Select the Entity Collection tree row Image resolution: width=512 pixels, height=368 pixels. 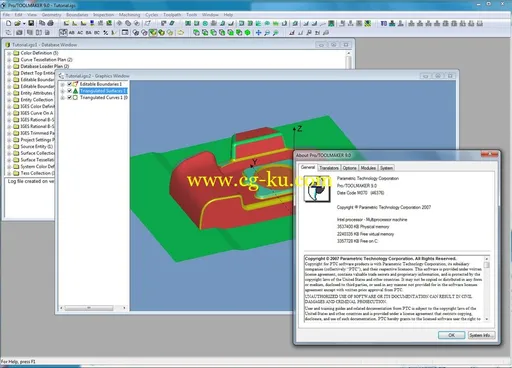(x=35, y=100)
